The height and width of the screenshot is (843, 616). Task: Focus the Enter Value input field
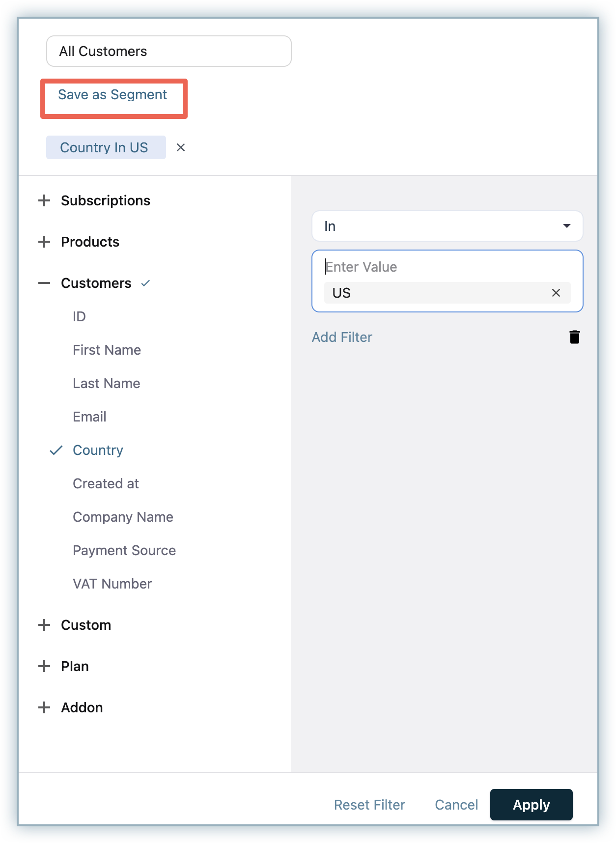coord(442,267)
